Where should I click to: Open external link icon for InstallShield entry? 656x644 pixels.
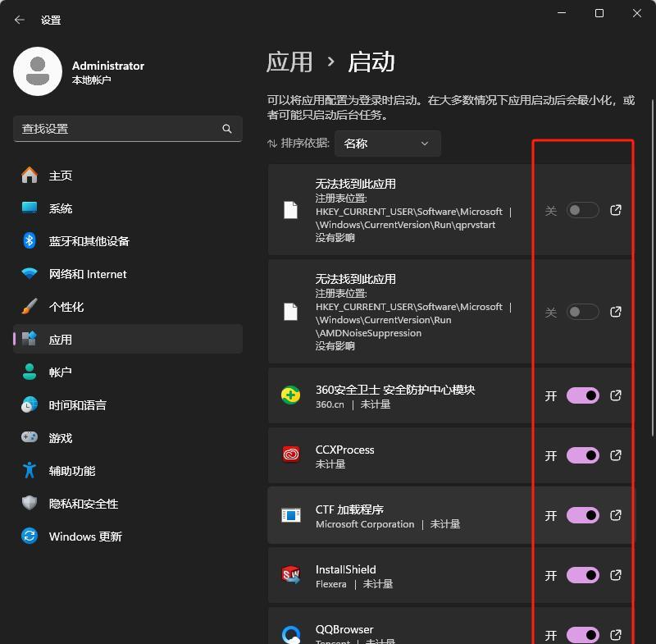pos(616,575)
